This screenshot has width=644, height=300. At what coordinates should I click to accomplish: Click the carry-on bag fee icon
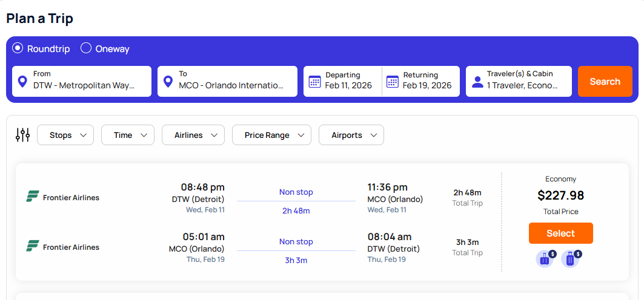click(545, 258)
